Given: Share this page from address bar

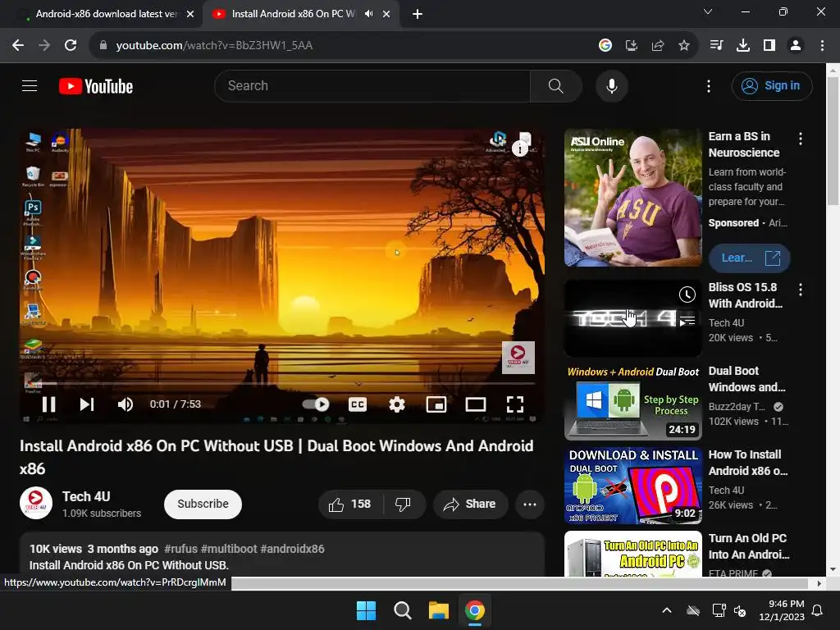Looking at the screenshot, I should click(658, 46).
